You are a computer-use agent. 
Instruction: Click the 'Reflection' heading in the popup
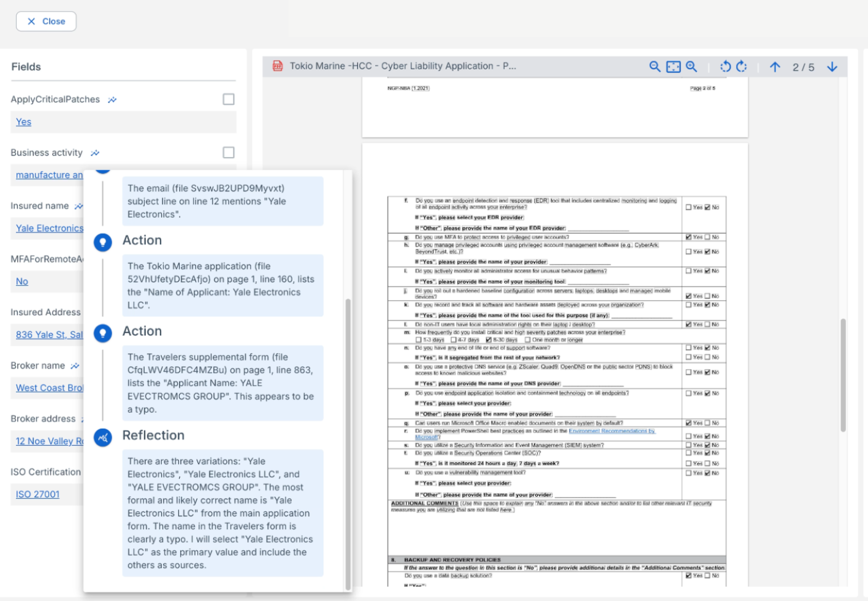[153, 435]
